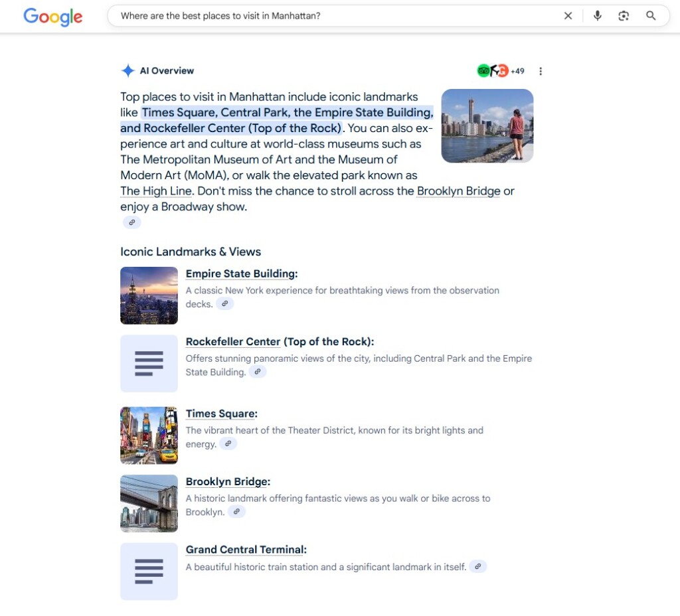The width and height of the screenshot is (680, 616).
Task: Click the text 'A historic landmark offering fantastic views'
Action: (x=276, y=499)
